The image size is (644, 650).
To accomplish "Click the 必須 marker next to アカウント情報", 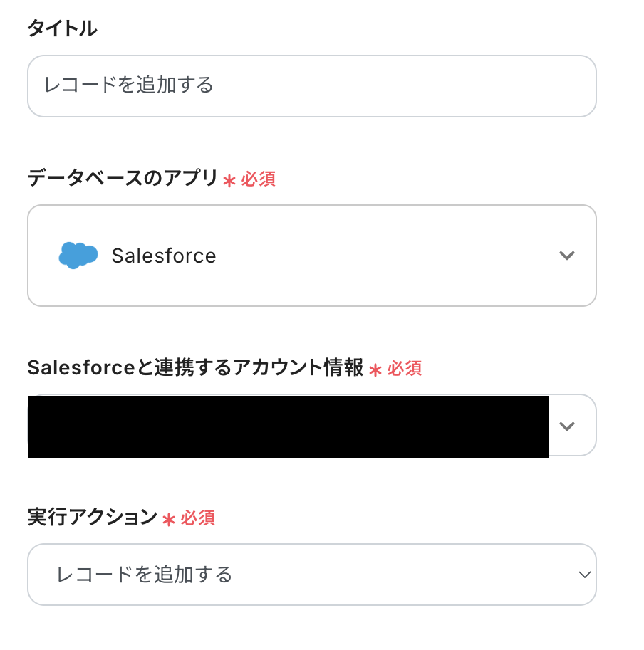I will pos(405,369).
